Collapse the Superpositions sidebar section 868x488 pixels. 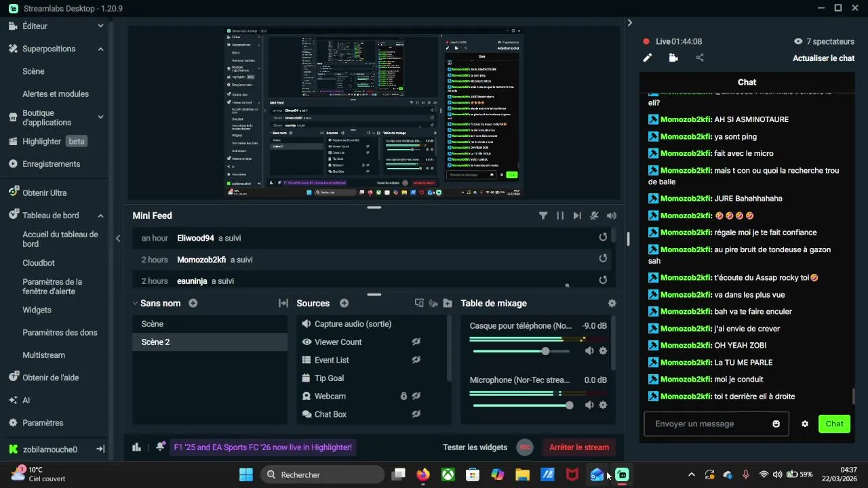100,49
